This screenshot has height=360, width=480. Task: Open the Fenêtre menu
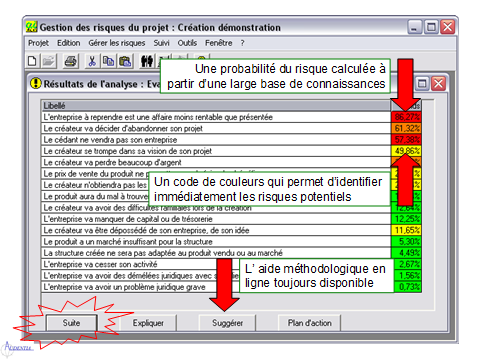[219, 43]
